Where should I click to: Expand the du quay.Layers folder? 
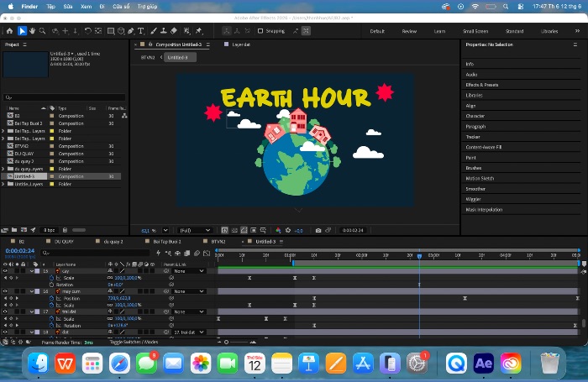pos(3,169)
